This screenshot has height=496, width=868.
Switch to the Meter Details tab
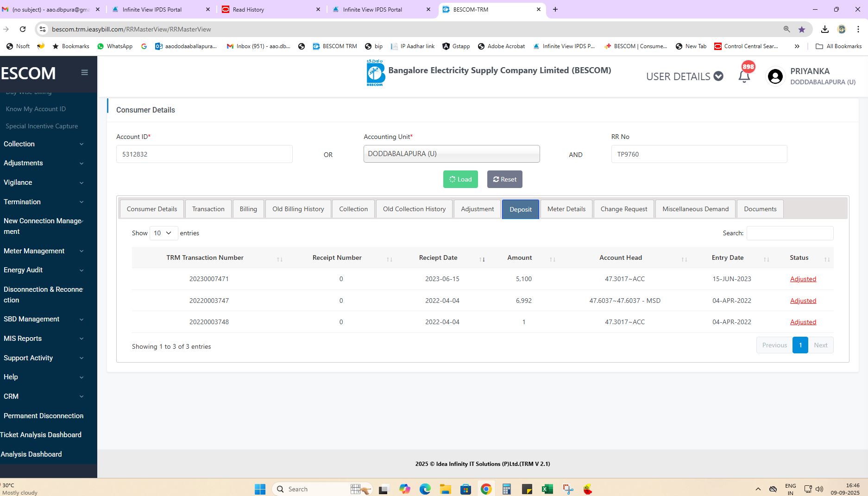pyautogui.click(x=566, y=209)
